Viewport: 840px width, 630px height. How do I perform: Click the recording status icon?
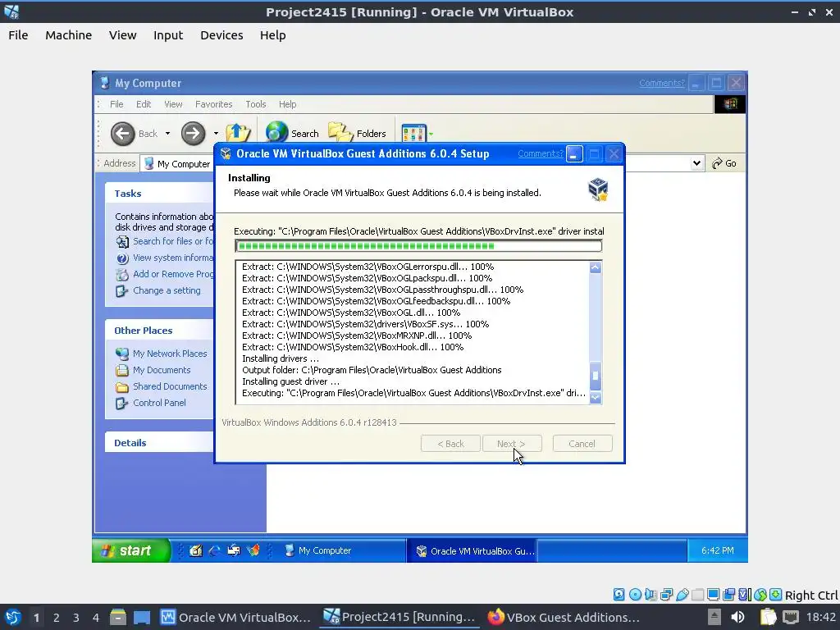click(728, 594)
